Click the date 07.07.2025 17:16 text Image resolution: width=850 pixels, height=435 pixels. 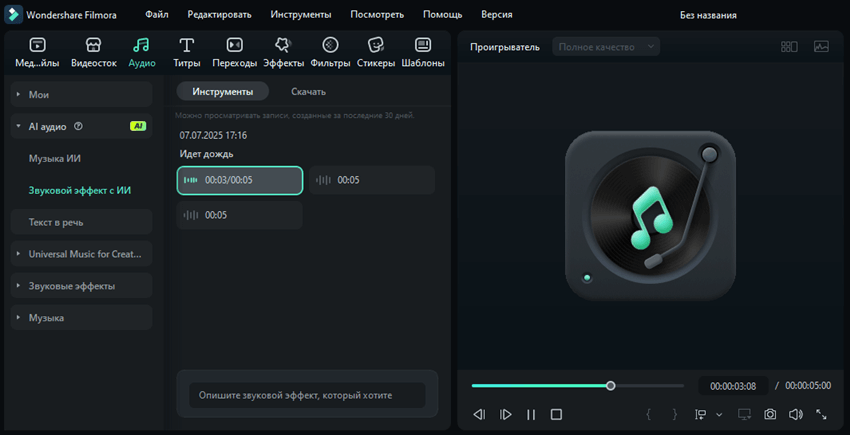click(x=213, y=135)
